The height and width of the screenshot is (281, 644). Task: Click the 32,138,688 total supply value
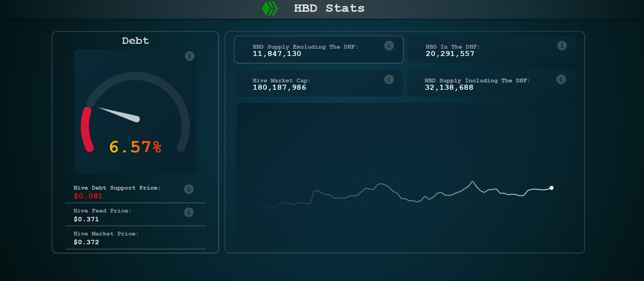click(x=449, y=87)
